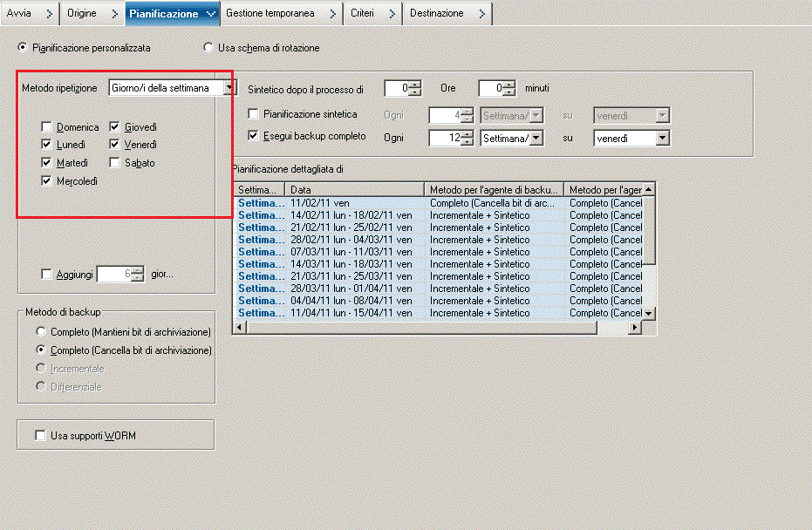Open the Avvia tab

click(19, 13)
